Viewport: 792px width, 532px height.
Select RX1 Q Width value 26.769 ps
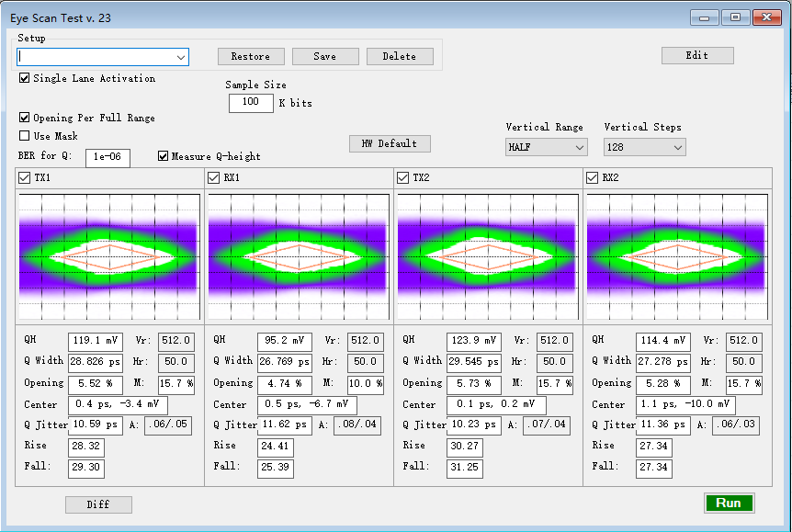pos(285,363)
